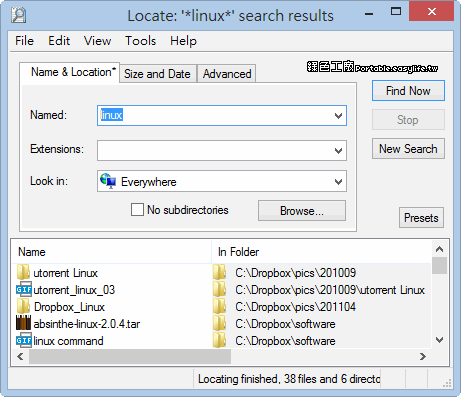Click the Browse... button
The height and width of the screenshot is (397, 461).
[x=302, y=211]
